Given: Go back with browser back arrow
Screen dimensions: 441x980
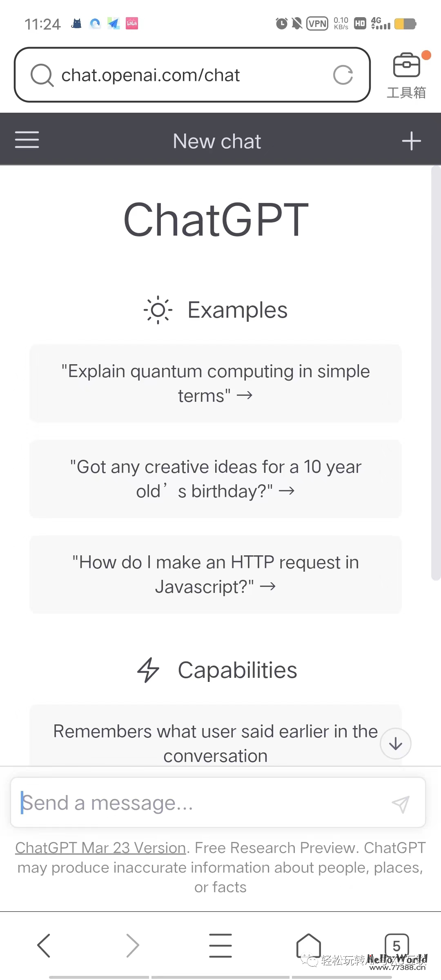Looking at the screenshot, I should (x=44, y=945).
